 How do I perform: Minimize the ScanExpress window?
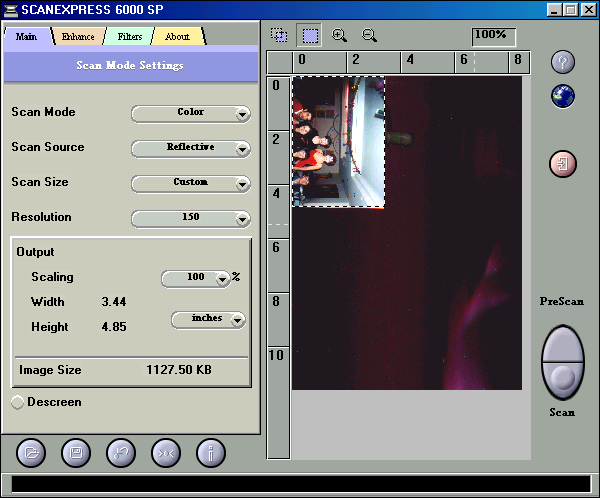click(x=554, y=10)
